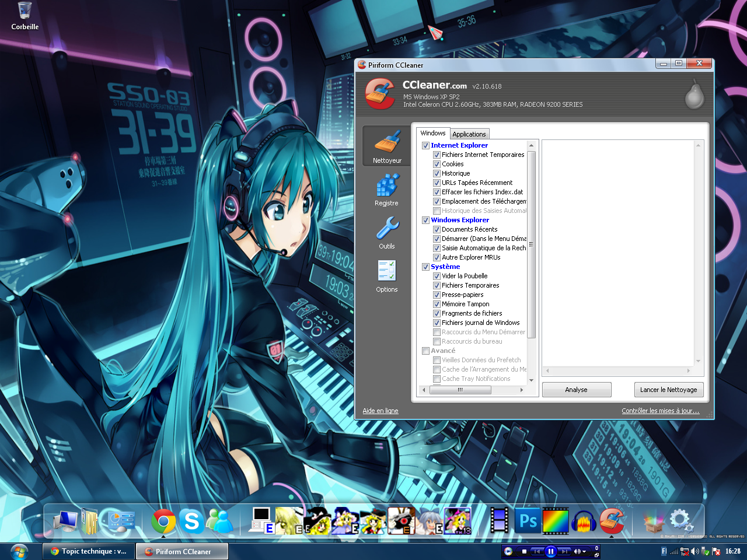Launch Skype from the dock
The width and height of the screenshot is (747, 560).
[191, 521]
